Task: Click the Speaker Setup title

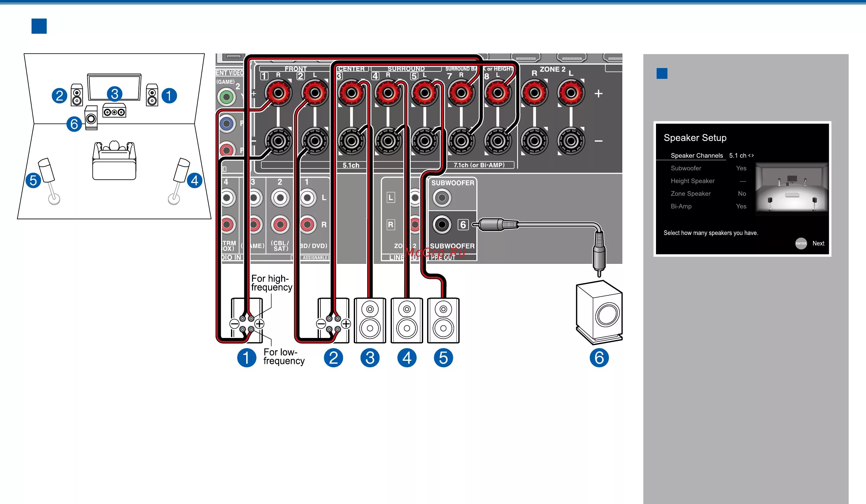Action: click(695, 138)
